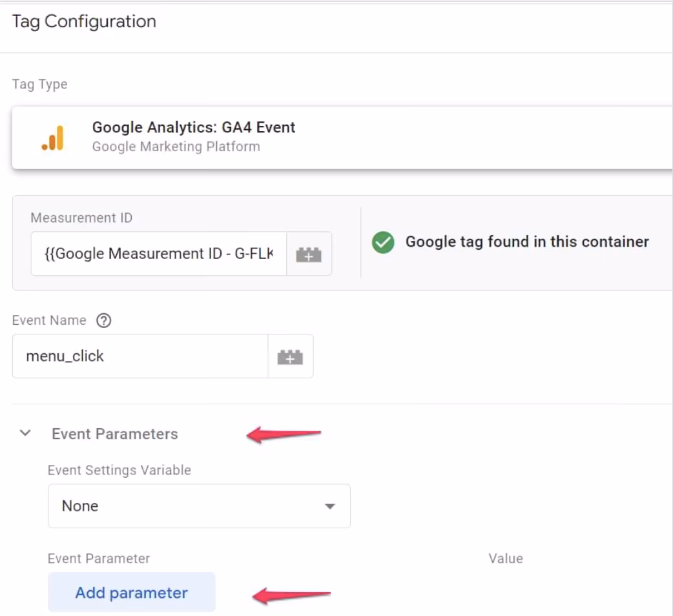
Task: Click the Add parameter button
Action: pos(131,592)
